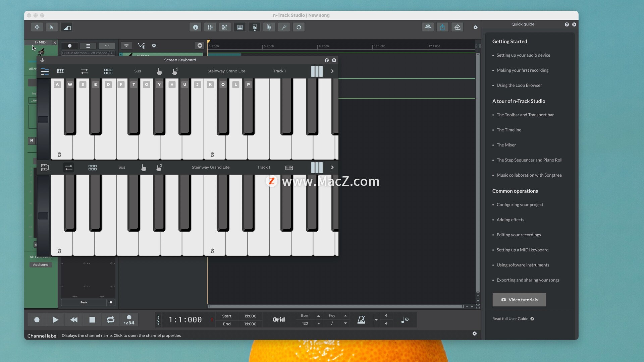Screen dimensions: 644x362
Task: Toggle Sus sustain on lower keyboard
Action: pos(122,167)
